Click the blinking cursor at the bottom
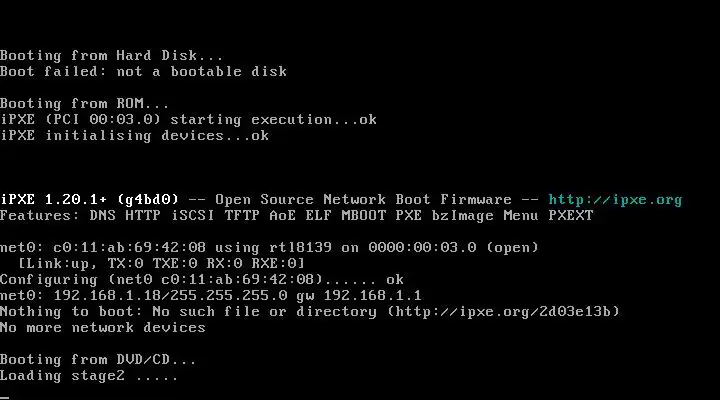This screenshot has height=400, width=720. pyautogui.click(x=4, y=396)
